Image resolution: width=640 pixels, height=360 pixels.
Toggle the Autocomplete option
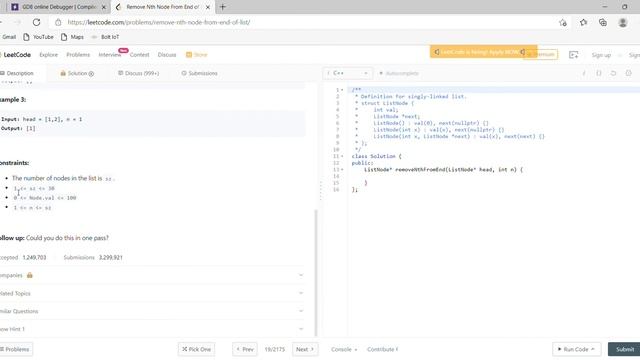[x=399, y=73]
